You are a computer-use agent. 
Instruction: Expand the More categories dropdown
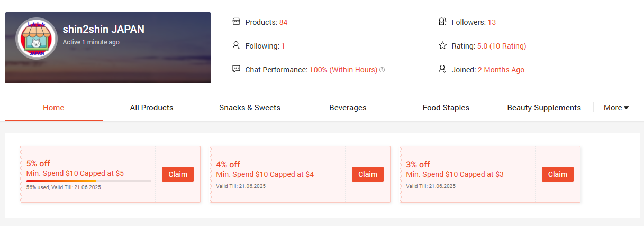616,108
